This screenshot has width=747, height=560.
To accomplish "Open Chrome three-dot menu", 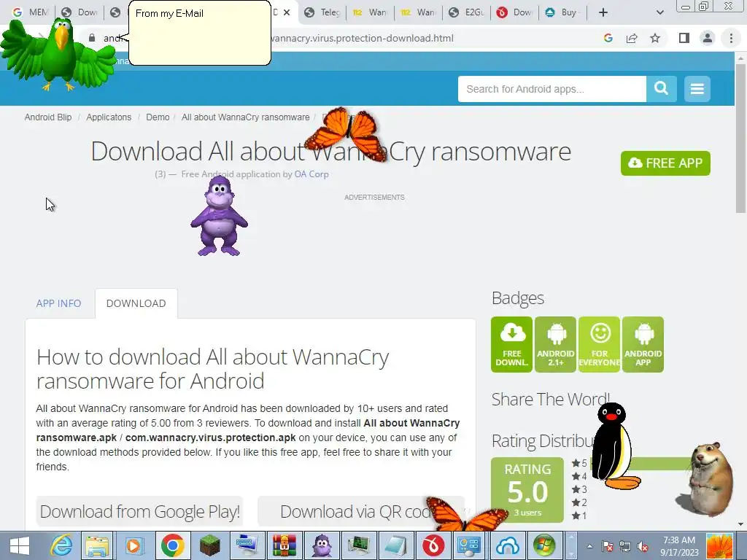I will 731,38.
